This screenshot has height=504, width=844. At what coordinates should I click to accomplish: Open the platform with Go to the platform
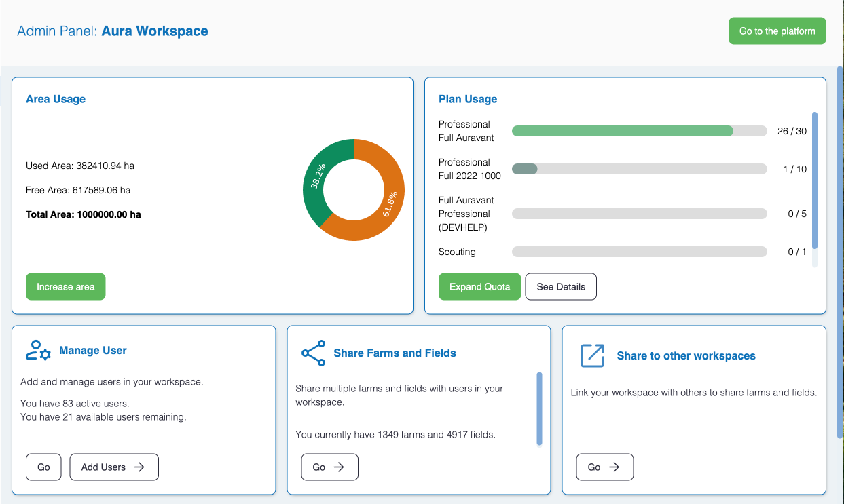point(777,31)
